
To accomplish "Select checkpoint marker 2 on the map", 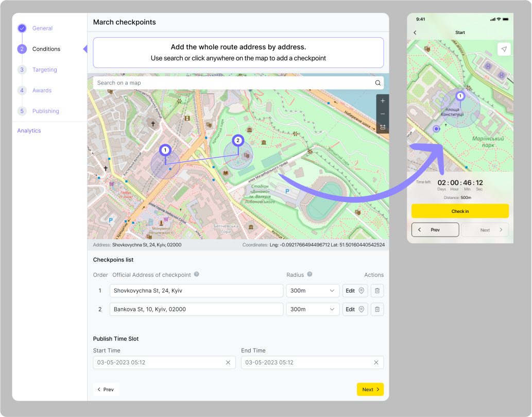I will pyautogui.click(x=237, y=140).
